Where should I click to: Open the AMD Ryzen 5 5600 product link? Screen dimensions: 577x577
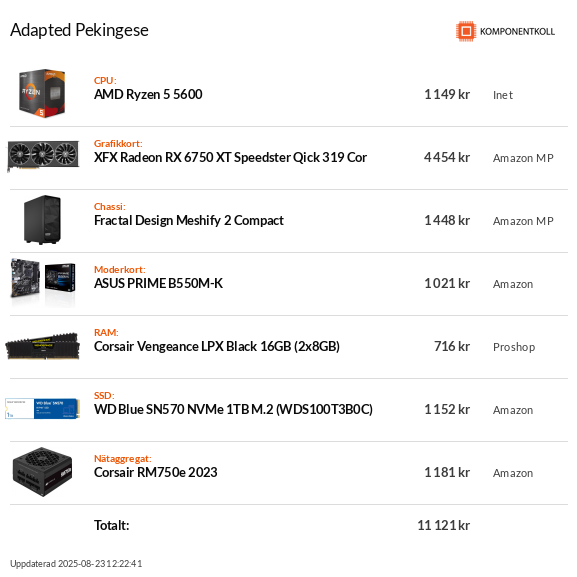pos(148,95)
